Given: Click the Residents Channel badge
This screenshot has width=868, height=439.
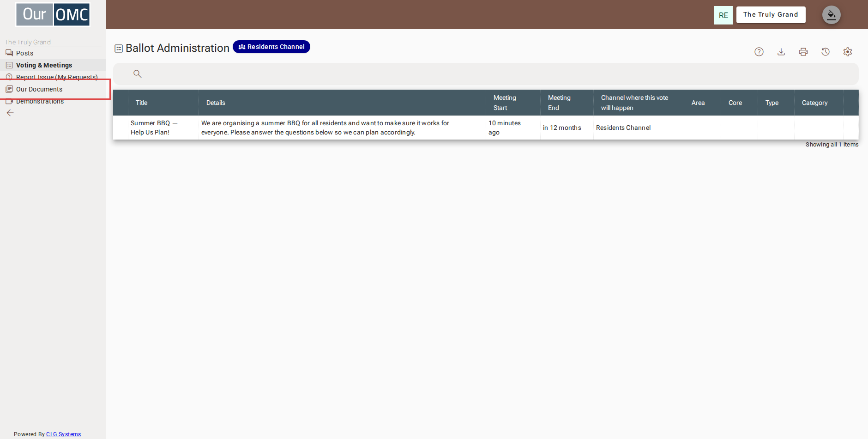Looking at the screenshot, I should coord(271,47).
